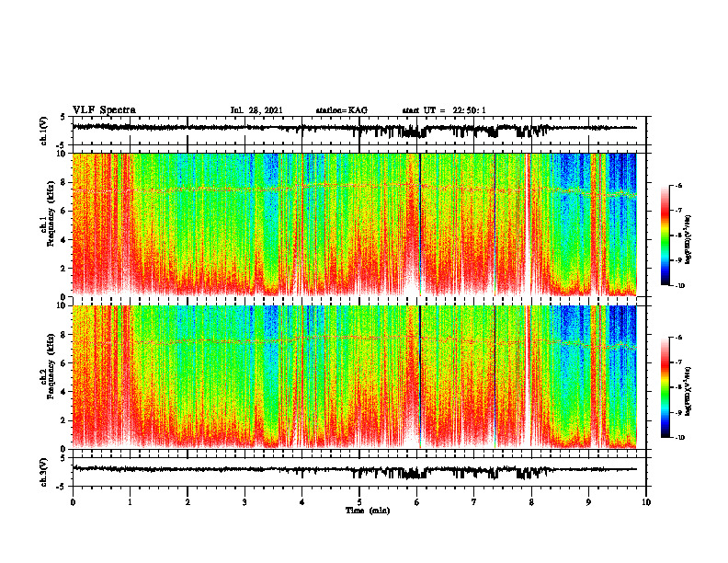The height and width of the screenshot is (563, 728).
Task: Select the ch.2 colorbar log(PSD) unit label
Action: point(688,391)
